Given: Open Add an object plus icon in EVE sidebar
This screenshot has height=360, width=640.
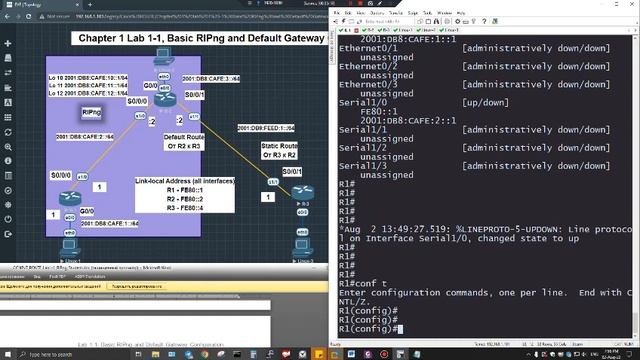Looking at the screenshot, I should click(8, 43).
